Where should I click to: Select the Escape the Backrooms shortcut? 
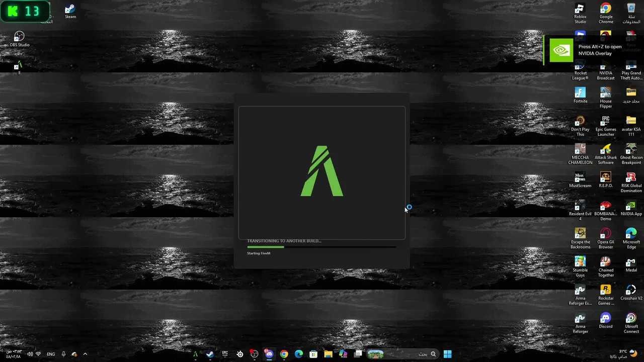pos(580,239)
